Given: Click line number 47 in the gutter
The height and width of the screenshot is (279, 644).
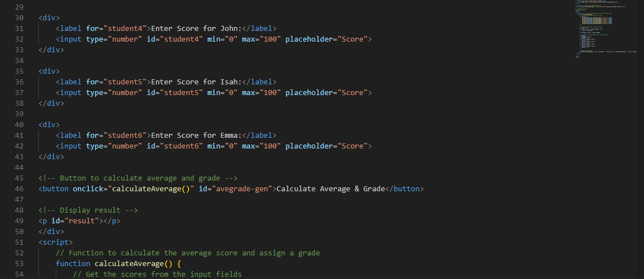Looking at the screenshot, I should click(19, 199).
